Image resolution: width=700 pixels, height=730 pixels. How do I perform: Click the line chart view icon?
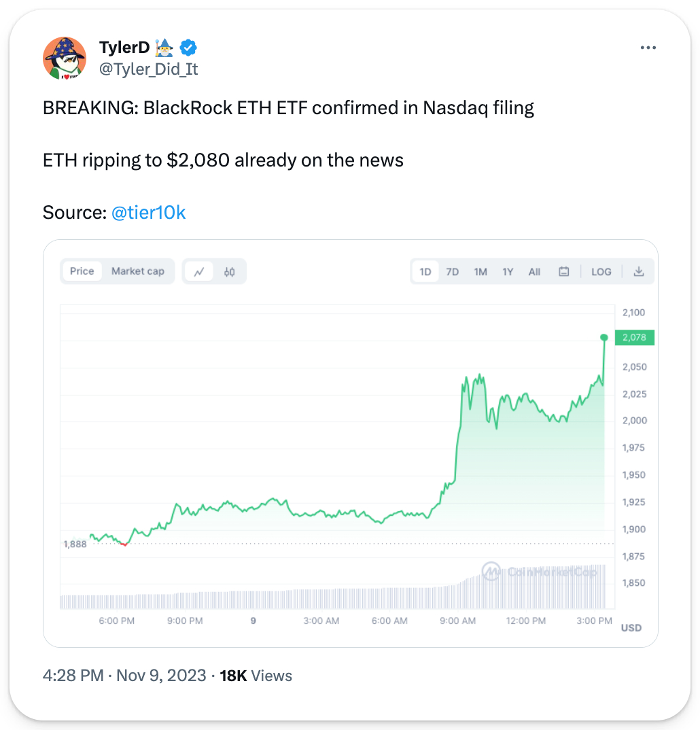199,271
